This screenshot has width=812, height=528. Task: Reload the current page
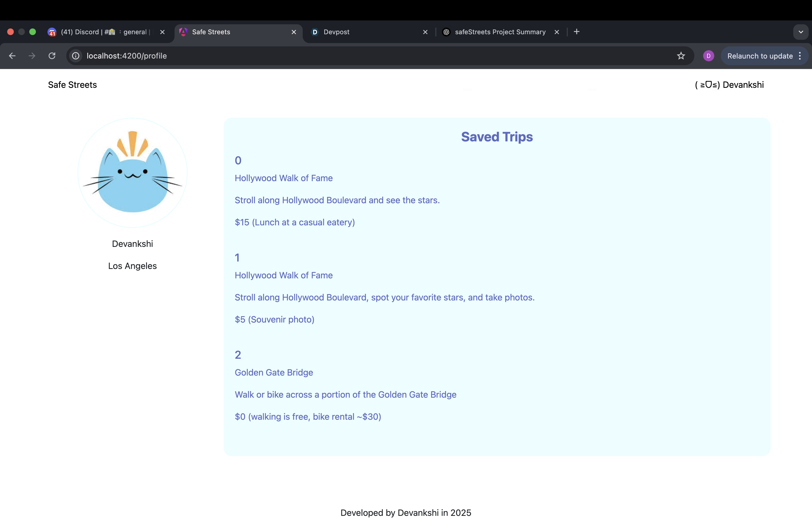point(52,56)
